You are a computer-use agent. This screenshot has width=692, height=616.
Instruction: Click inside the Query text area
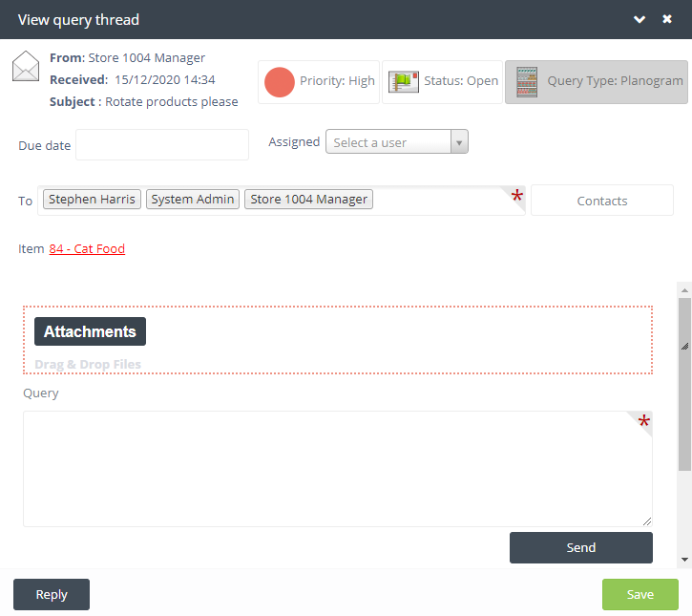pyautogui.click(x=337, y=468)
